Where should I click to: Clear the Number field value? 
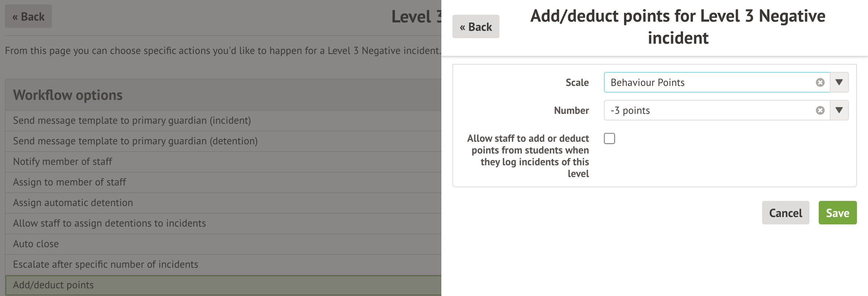click(820, 111)
